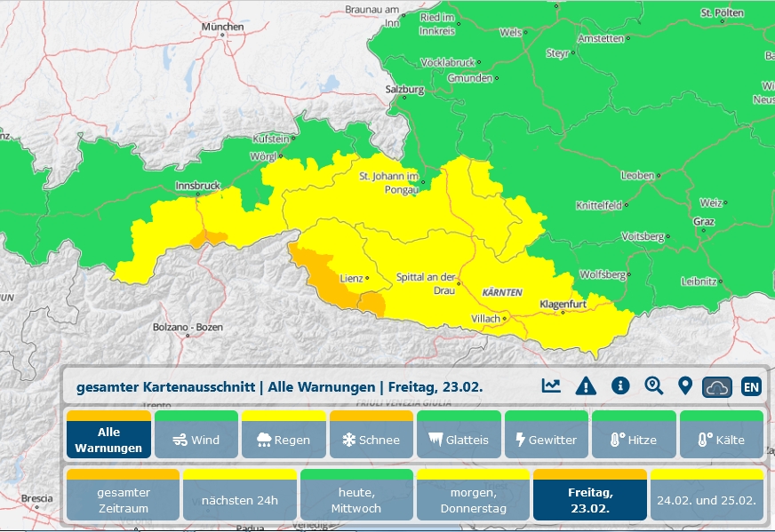Screen dimensions: 775x532
Task: Click the location pin icon
Action: click(x=685, y=385)
